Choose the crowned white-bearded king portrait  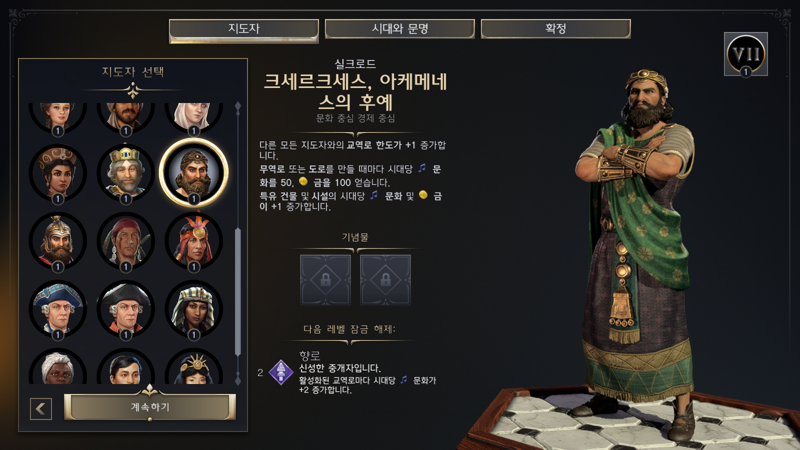pos(126,172)
